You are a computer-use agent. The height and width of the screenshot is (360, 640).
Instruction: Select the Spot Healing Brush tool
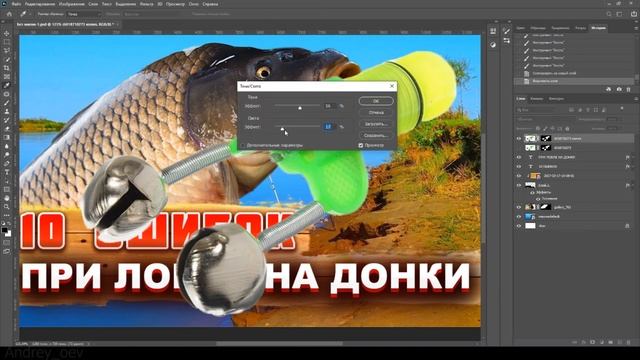(7, 94)
